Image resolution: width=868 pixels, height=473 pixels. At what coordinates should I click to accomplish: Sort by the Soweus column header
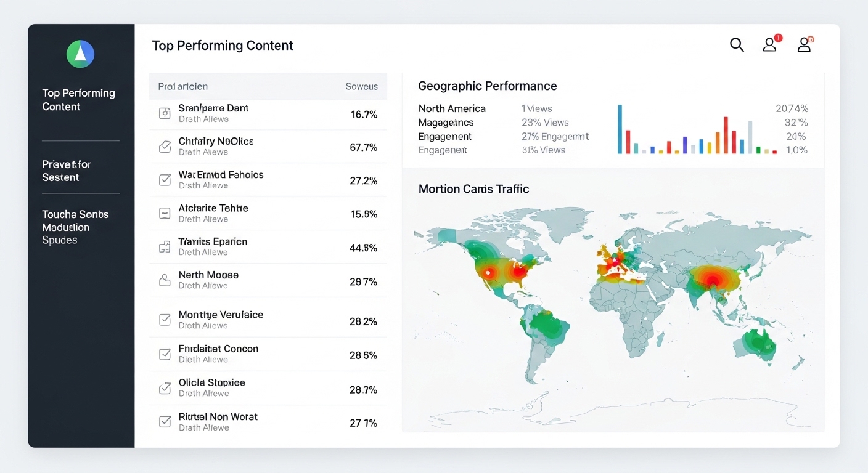[x=361, y=86]
